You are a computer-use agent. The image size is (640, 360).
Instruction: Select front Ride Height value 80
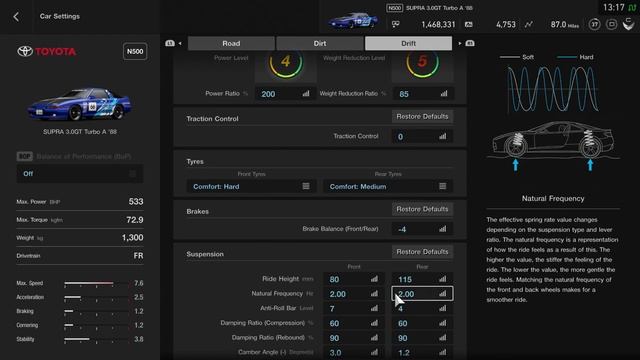(x=353, y=279)
